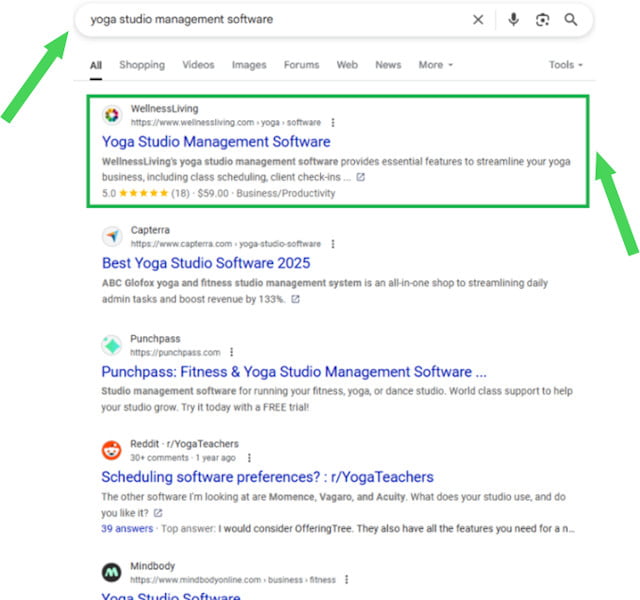Open the 39 answers link
Screen dimensions: 640x600
(x=127, y=529)
